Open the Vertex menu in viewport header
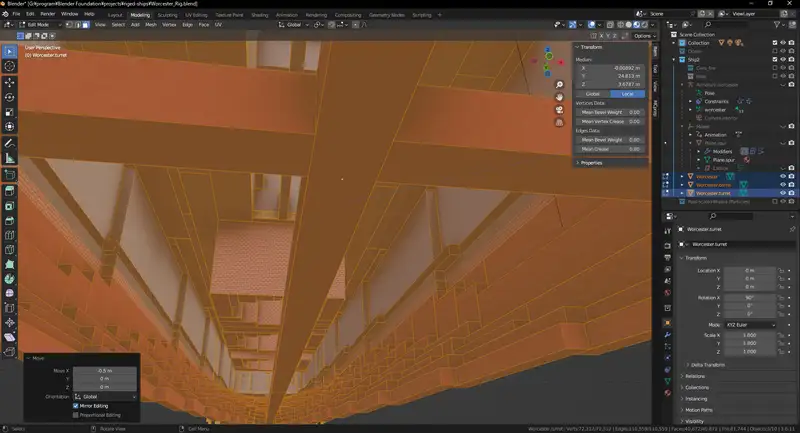This screenshot has height=433, width=800. [x=169, y=24]
